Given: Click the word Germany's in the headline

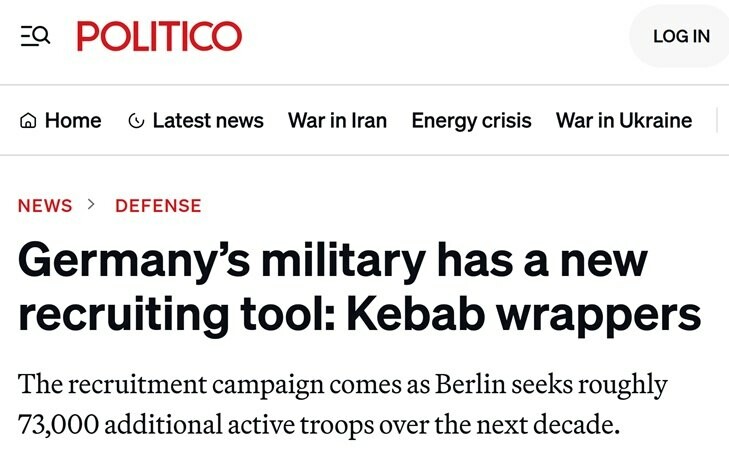Looking at the screenshot, I should coord(134,262).
